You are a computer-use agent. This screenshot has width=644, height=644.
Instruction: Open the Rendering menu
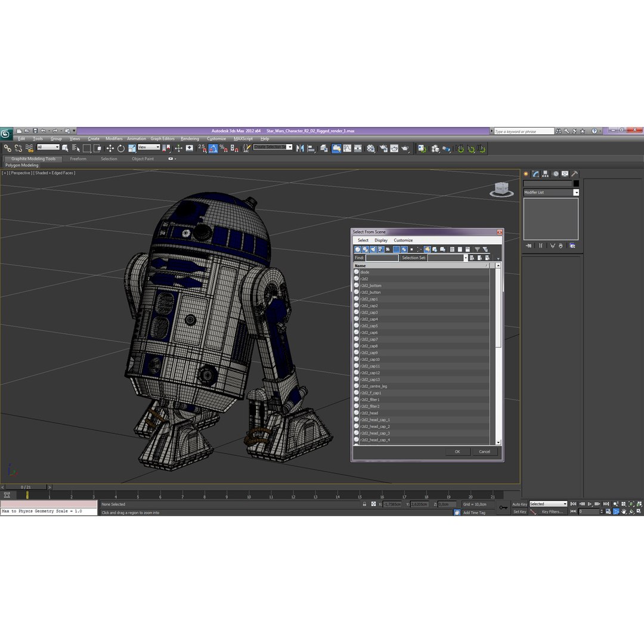(x=190, y=139)
